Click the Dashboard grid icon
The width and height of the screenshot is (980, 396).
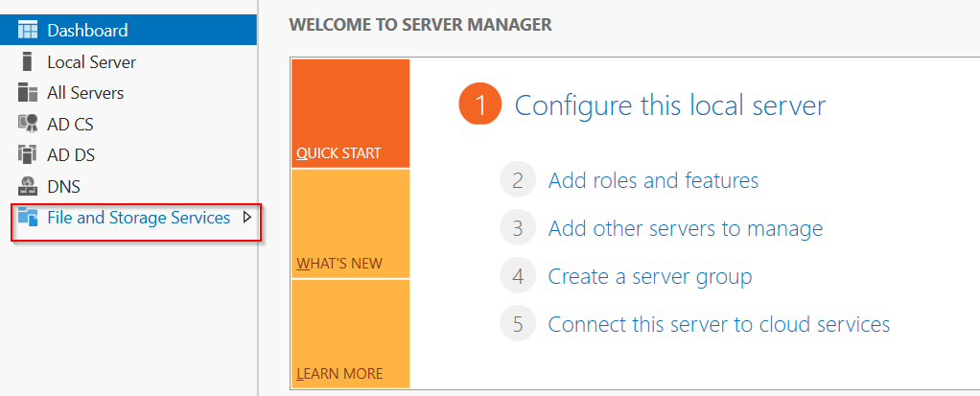28,30
